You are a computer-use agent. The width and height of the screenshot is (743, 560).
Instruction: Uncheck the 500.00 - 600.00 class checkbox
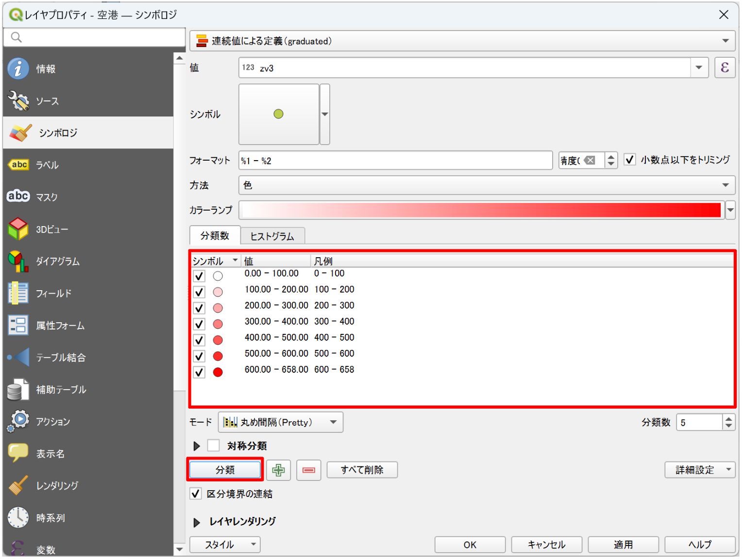click(x=199, y=356)
